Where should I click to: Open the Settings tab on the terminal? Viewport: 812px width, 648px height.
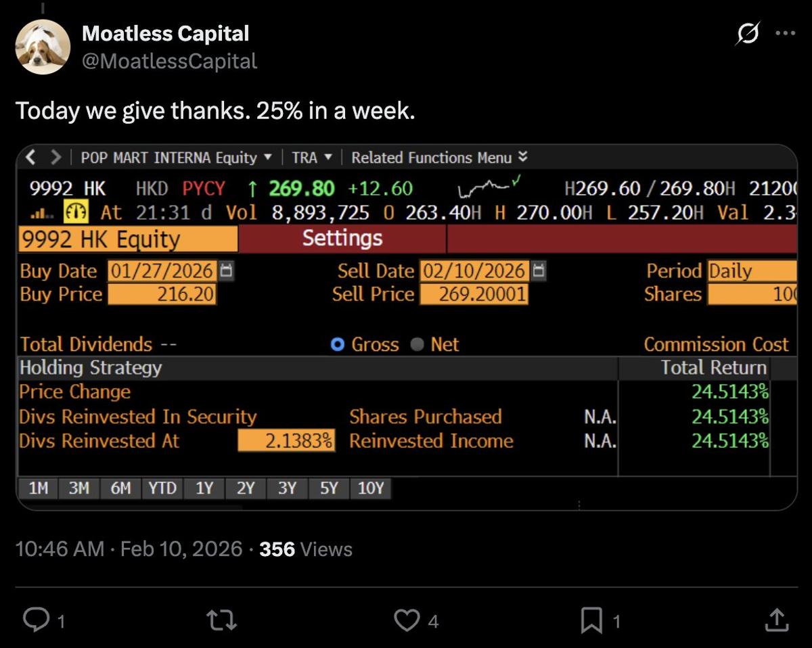point(342,239)
